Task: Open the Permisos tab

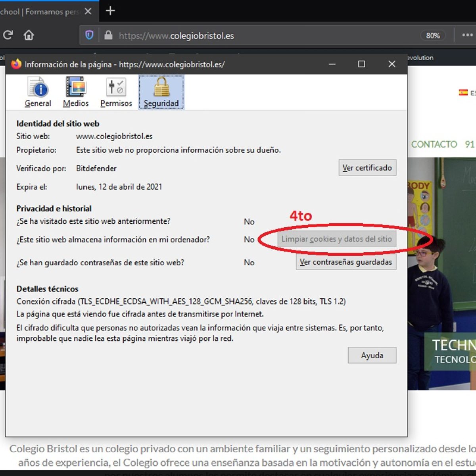Action: 116,92
